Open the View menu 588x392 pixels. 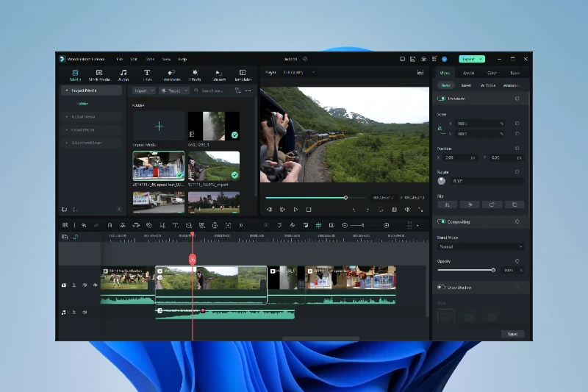point(166,60)
